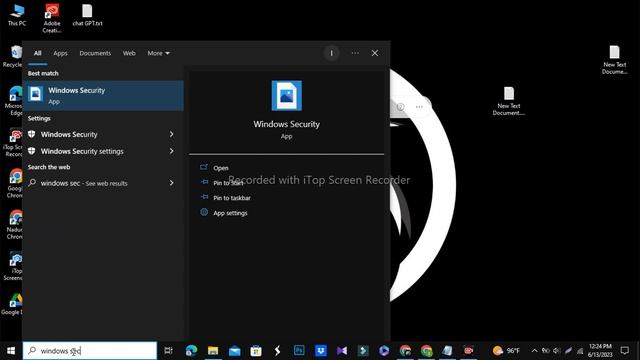The width and height of the screenshot is (640, 360).
Task: Open the Windows Start menu
Action: pyautogui.click(x=11, y=351)
